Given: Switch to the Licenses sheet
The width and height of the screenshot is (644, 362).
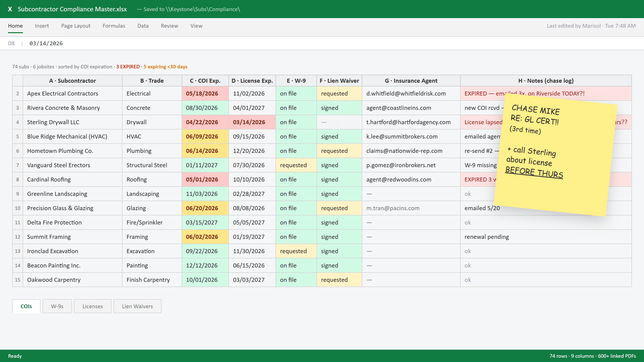Looking at the screenshot, I should click(93, 306).
